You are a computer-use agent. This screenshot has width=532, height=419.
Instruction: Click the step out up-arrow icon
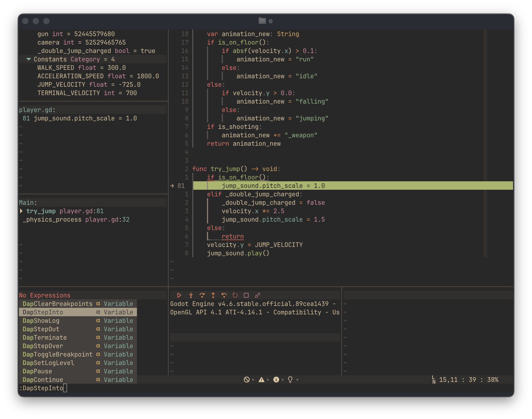(x=213, y=295)
